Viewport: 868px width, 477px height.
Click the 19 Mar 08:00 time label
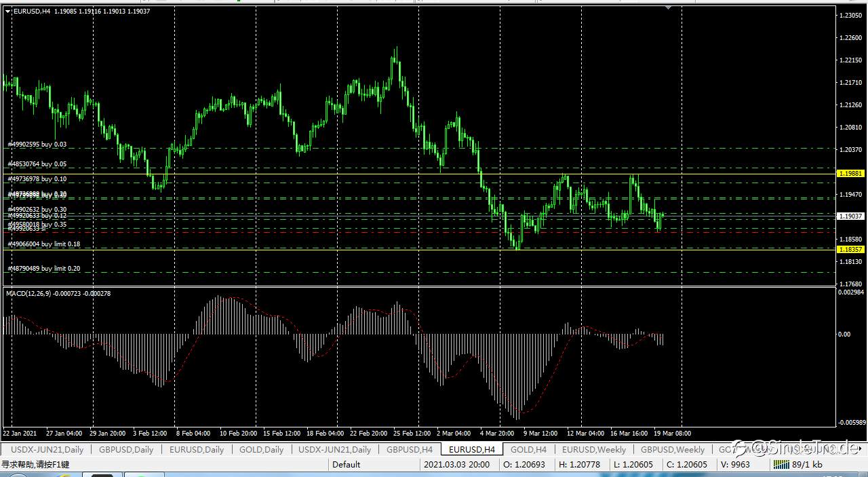point(672,433)
